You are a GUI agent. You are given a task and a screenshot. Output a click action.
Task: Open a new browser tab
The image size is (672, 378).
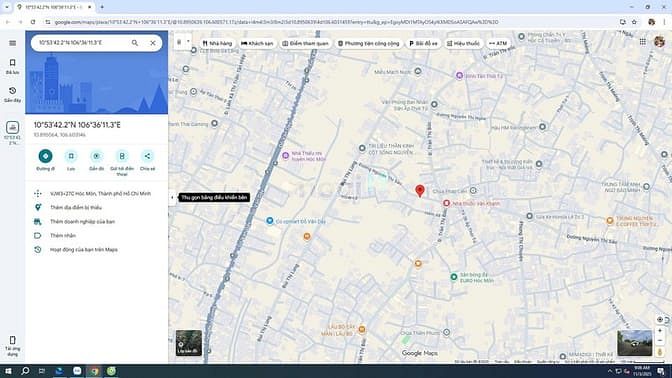coord(102,7)
